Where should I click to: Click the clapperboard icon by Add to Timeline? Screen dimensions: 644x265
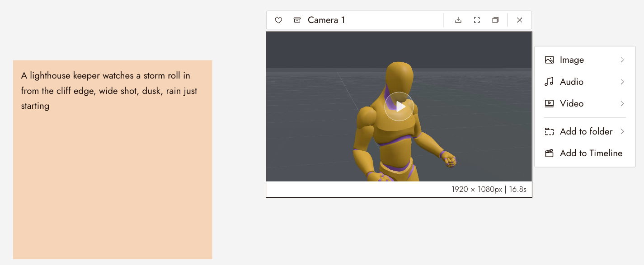click(x=549, y=153)
